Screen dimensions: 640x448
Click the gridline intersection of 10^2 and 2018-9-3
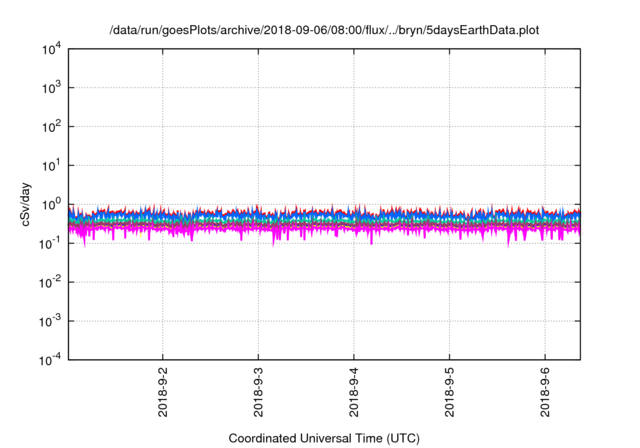(258, 127)
